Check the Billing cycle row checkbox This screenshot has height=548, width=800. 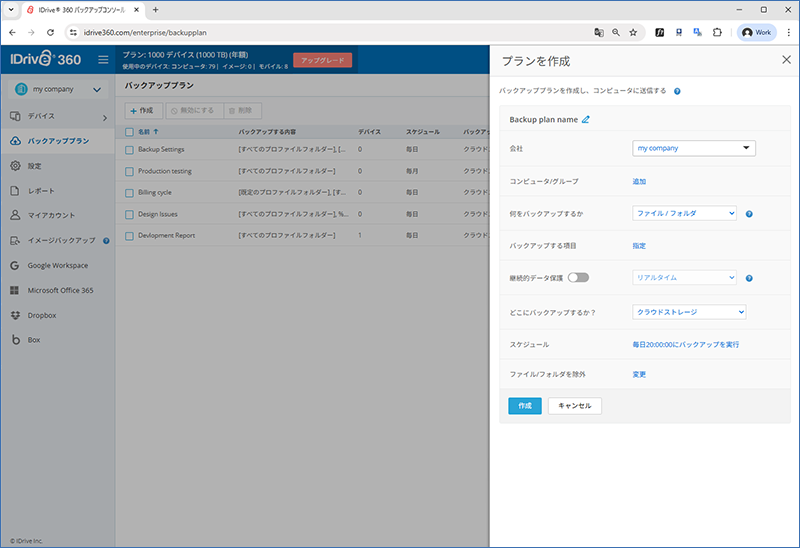click(x=129, y=193)
